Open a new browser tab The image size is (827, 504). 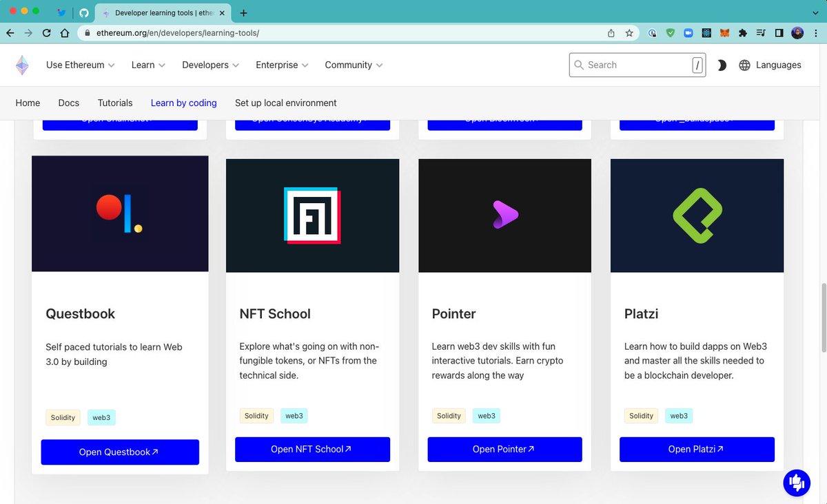point(243,13)
